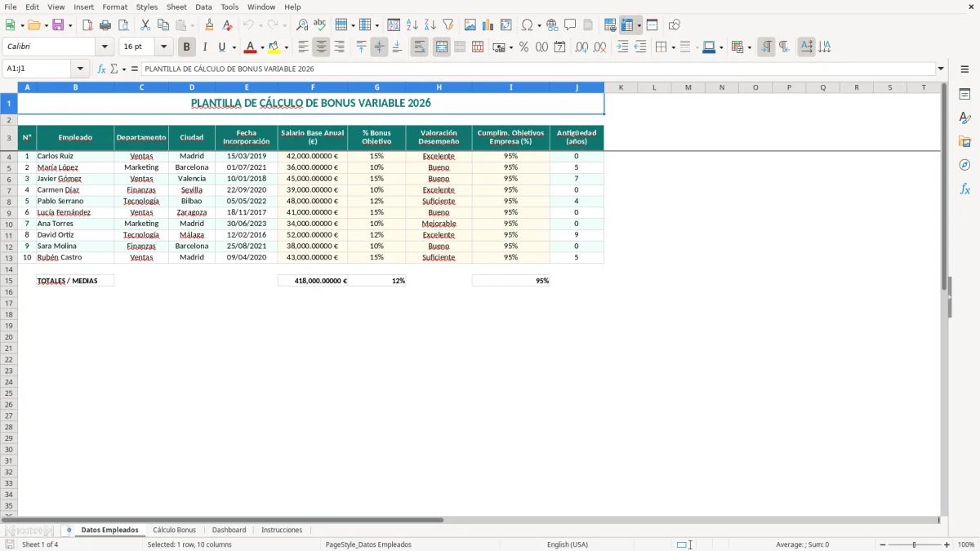Click the AutoFilter funnel icon
Viewport: 980px width, 551px height.
[x=448, y=25]
